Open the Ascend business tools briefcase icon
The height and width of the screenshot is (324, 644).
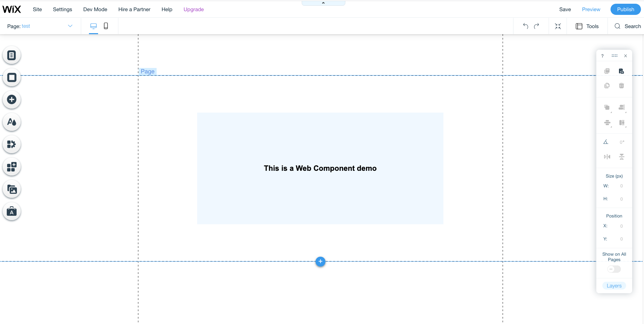12,212
